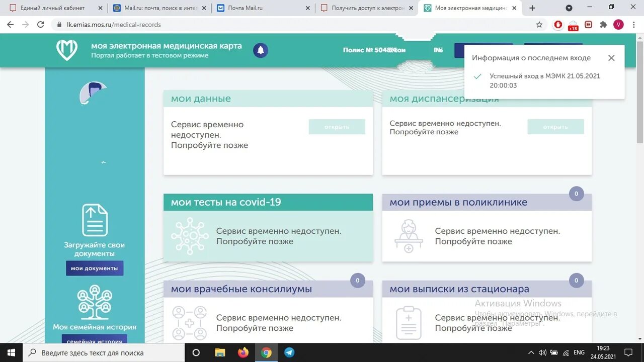
Task: Select Моя электронная медицинская tab
Action: coord(470,8)
